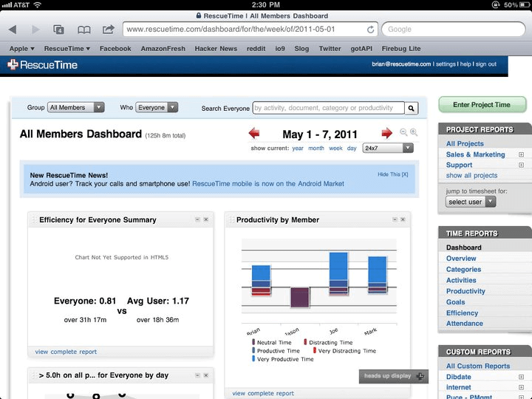Open the RescueTime bookmarks folder

click(x=66, y=49)
